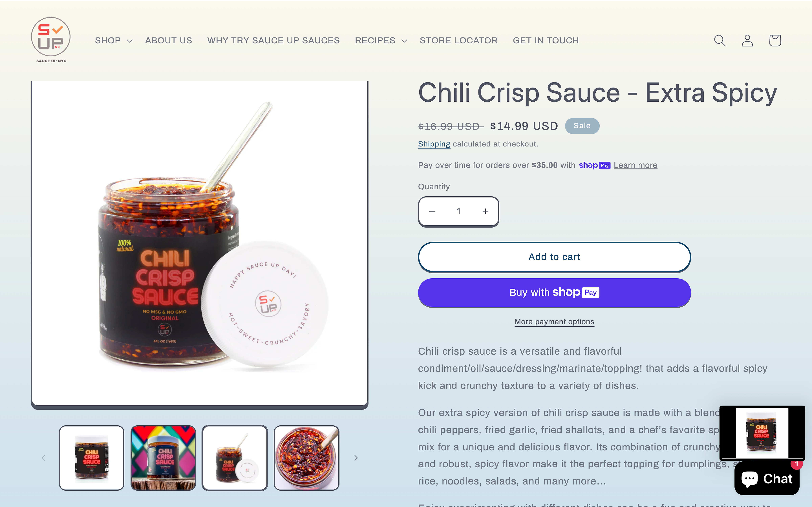Open the shopping cart icon
This screenshot has height=507, width=812.
pos(775,41)
